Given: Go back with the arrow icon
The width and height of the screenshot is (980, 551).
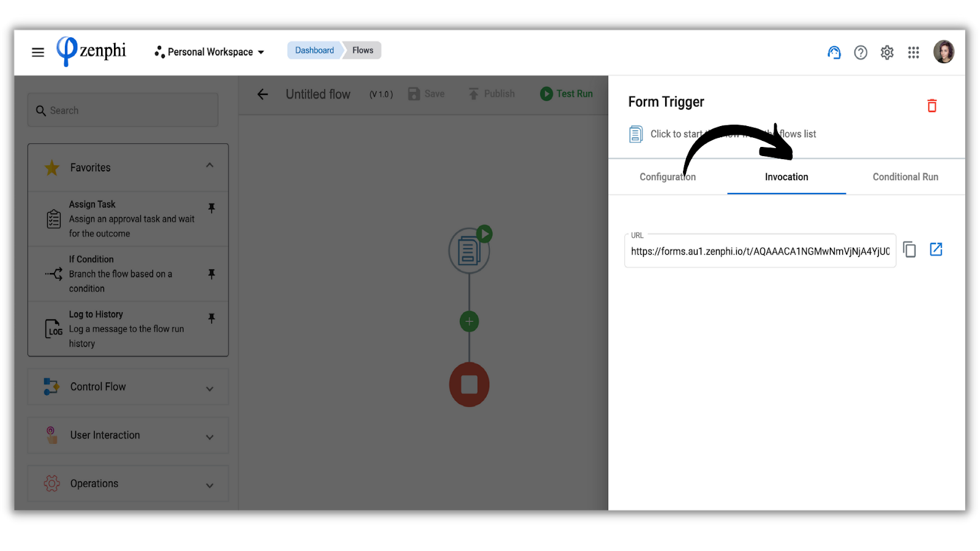Looking at the screenshot, I should (263, 94).
